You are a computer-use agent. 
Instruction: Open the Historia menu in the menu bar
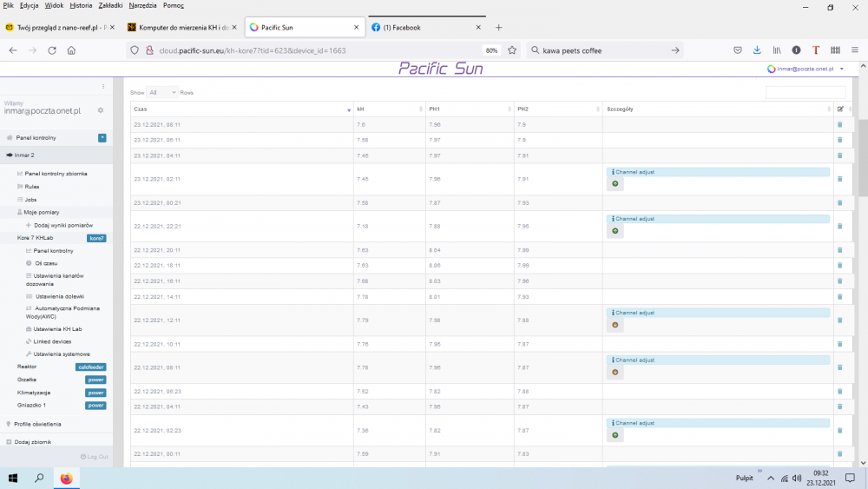pyautogui.click(x=81, y=5)
